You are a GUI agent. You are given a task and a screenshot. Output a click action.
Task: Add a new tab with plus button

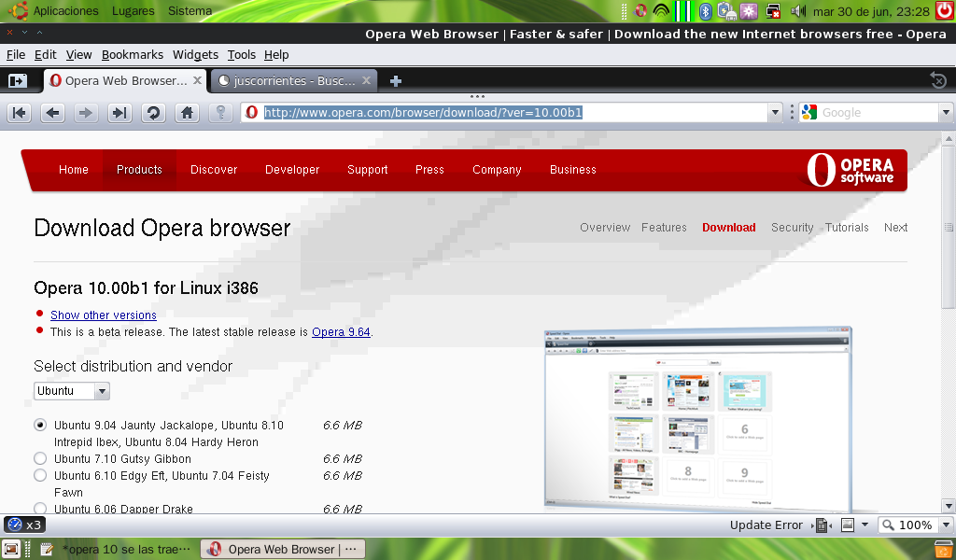pos(395,81)
